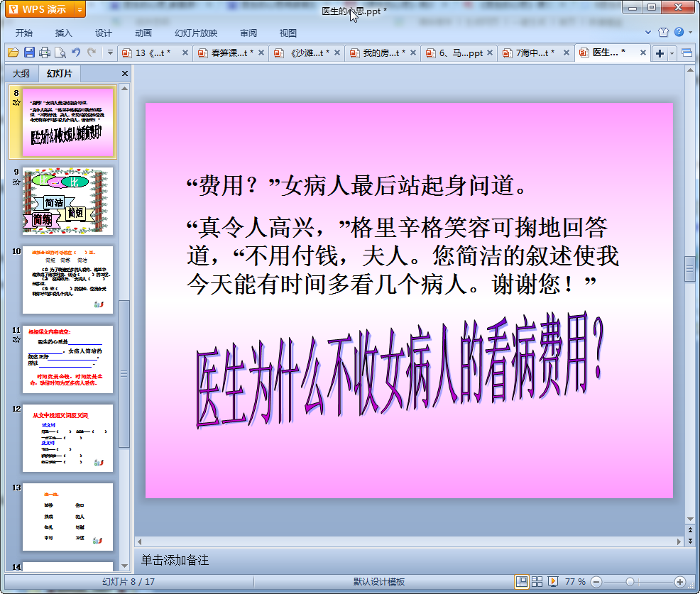Select slide 9 thumbnail with 简洁 banners
700x594 pixels.
click(x=67, y=202)
